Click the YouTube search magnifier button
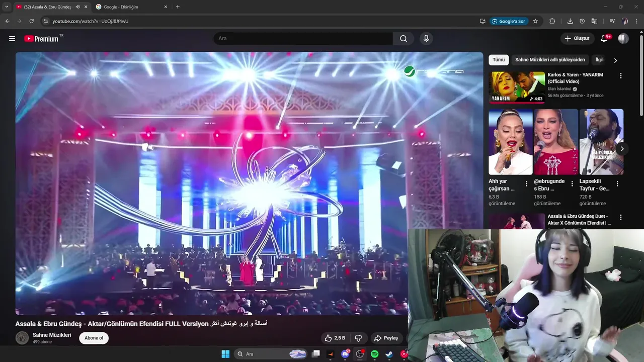Viewport: 644px width, 362px height. [x=404, y=39]
